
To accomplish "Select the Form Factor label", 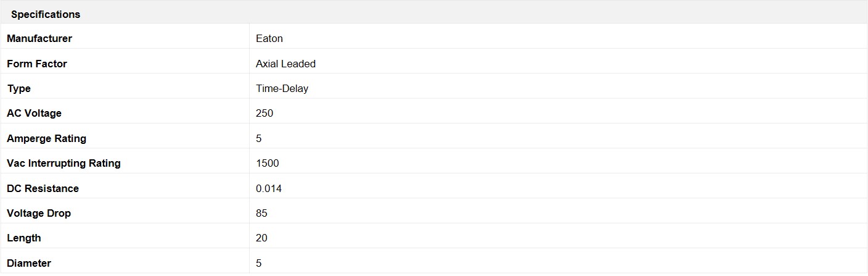I will (x=37, y=64).
